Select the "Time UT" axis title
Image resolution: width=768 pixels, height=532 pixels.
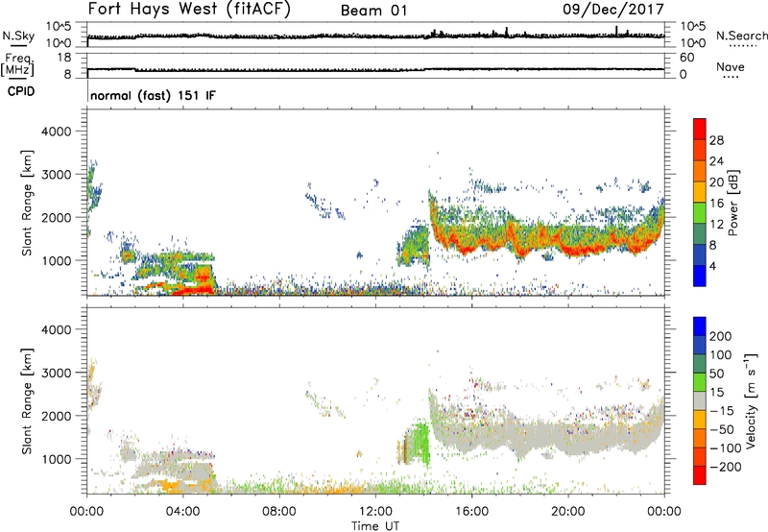point(375,526)
